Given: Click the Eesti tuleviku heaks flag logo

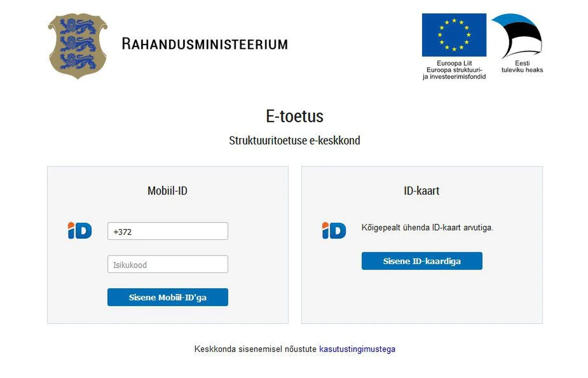Looking at the screenshot, I should coord(517,36).
